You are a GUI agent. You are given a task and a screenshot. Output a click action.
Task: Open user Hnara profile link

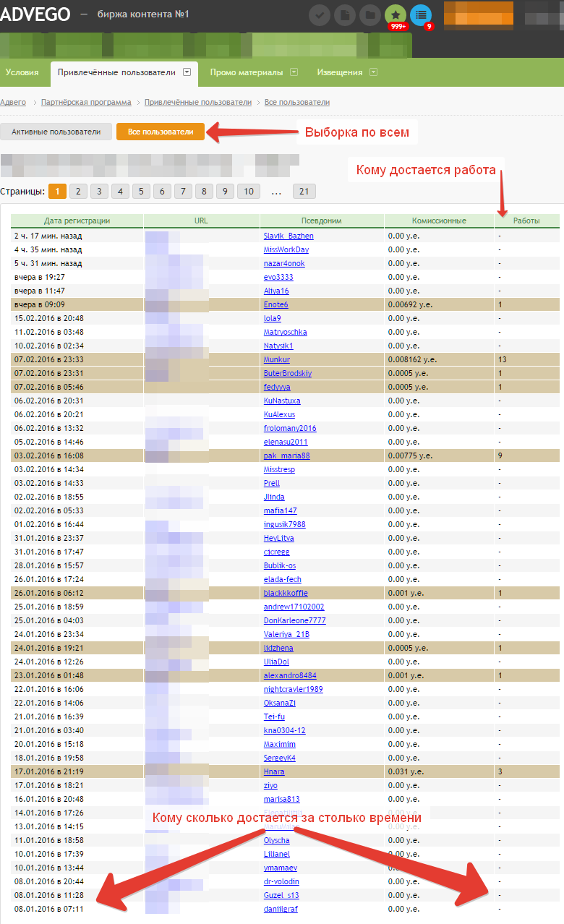pos(274,771)
